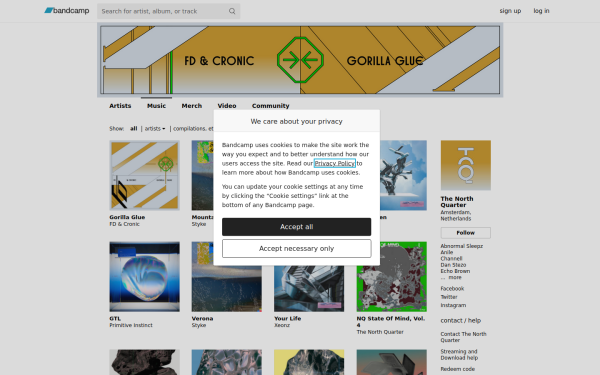This screenshot has width=600, height=375.
Task: Click Accept necessary only button
Action: (297, 248)
